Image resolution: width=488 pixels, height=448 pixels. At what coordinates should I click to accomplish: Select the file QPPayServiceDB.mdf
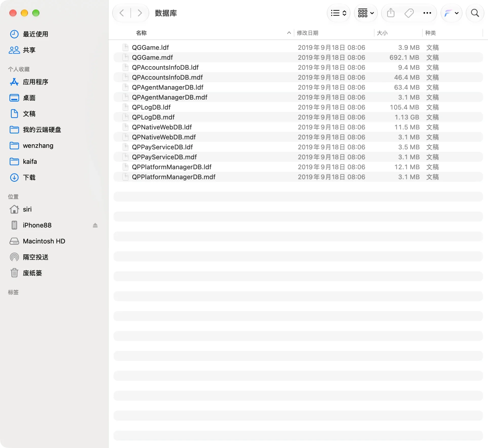point(298,157)
